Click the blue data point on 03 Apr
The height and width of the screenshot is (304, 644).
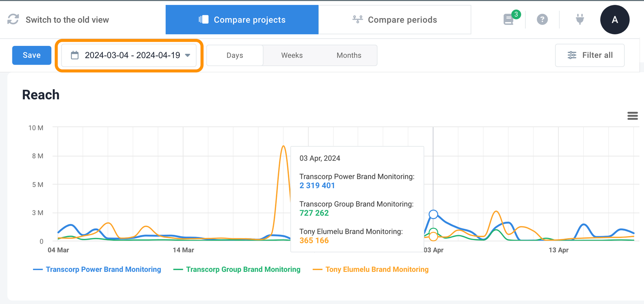(433, 214)
